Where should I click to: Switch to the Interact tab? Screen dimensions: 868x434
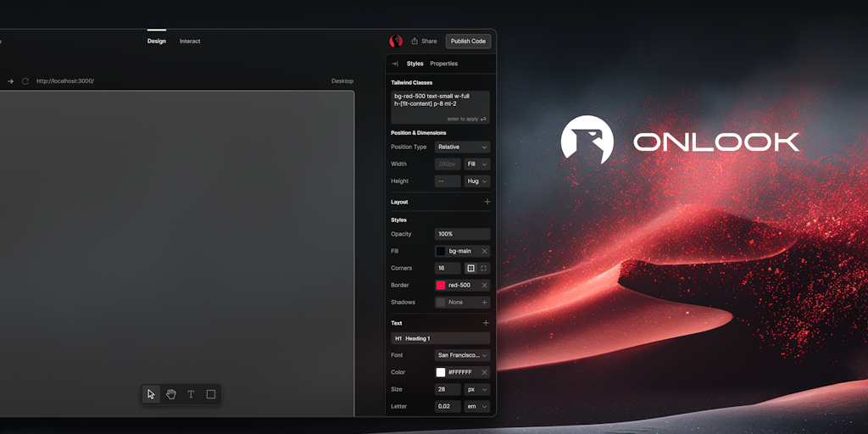click(x=190, y=41)
